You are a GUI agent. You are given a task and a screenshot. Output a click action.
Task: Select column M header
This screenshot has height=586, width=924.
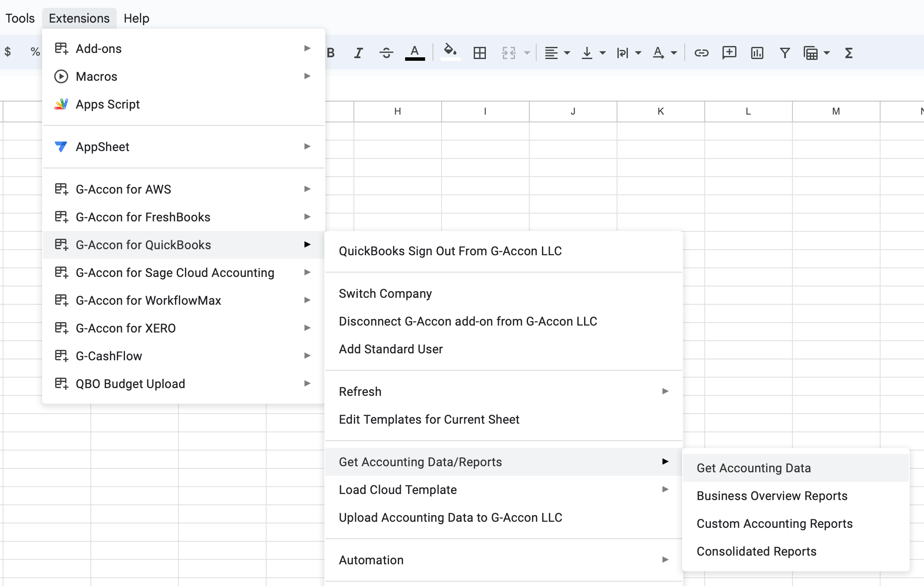836,112
